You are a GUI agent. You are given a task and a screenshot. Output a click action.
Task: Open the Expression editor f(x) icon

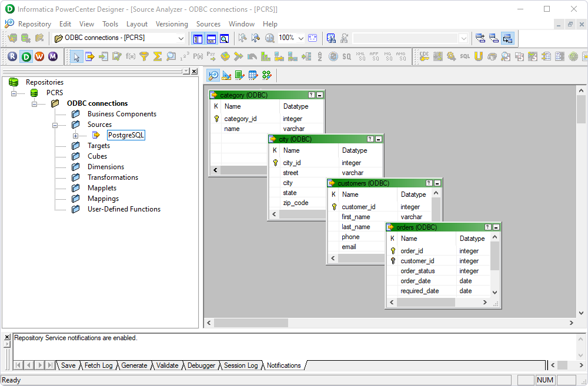(x=129, y=56)
